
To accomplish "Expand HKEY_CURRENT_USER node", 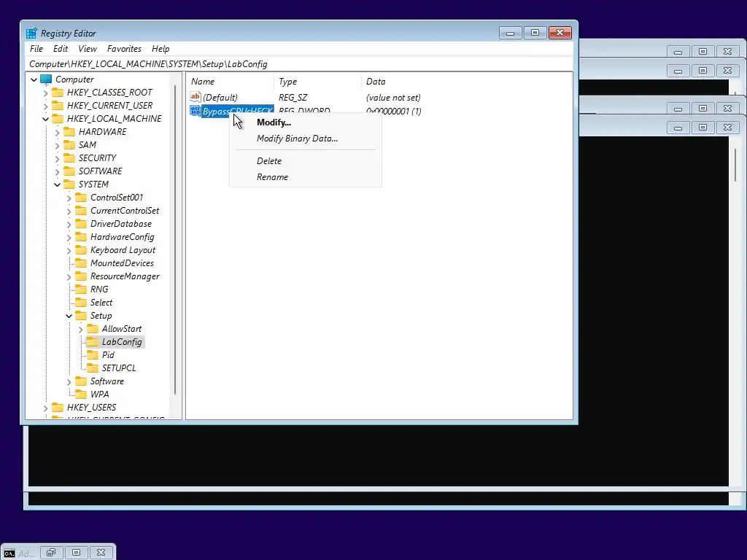I will (x=46, y=106).
